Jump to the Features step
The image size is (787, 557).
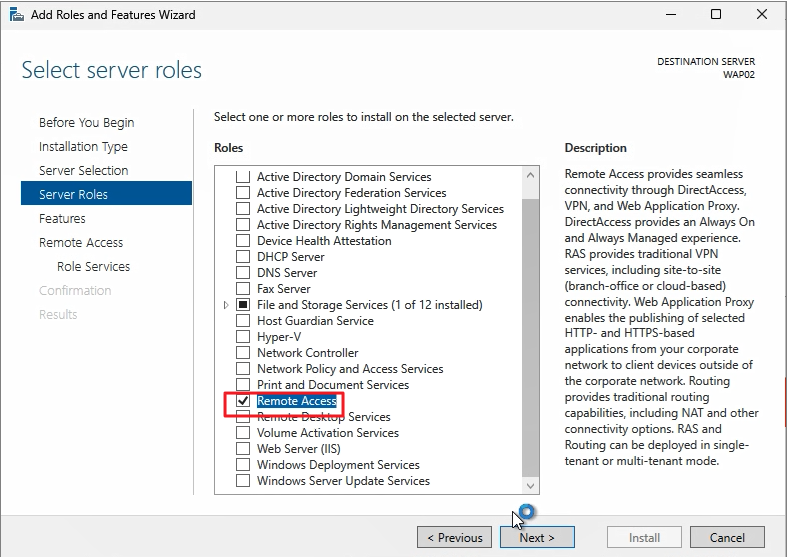pyautogui.click(x=62, y=219)
